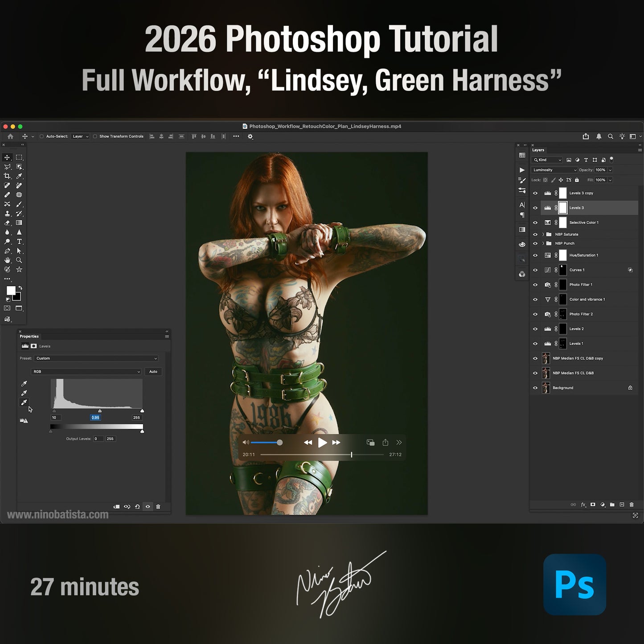Viewport: 644px width, 644px height.
Task: Hide the Levels 3 copy layer
Action: (535, 193)
